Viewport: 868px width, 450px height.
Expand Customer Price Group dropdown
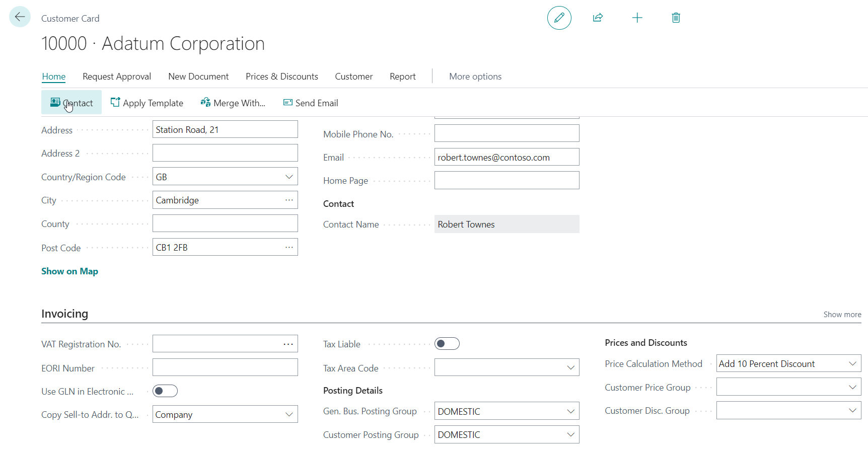point(852,387)
